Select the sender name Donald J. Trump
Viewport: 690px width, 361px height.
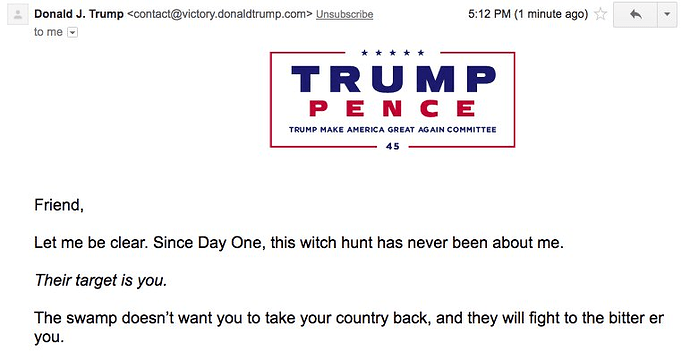coord(79,14)
